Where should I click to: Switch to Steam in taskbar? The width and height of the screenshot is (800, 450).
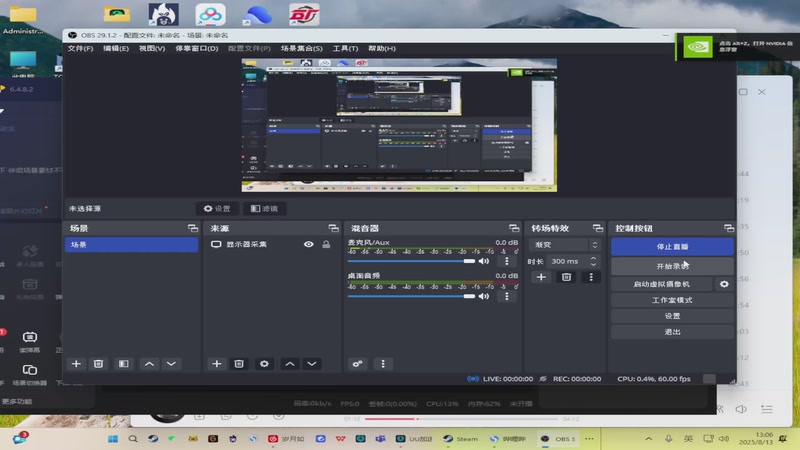[460, 439]
